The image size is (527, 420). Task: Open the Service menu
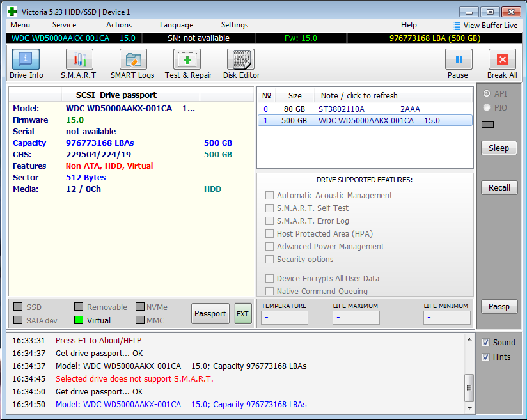[64, 25]
